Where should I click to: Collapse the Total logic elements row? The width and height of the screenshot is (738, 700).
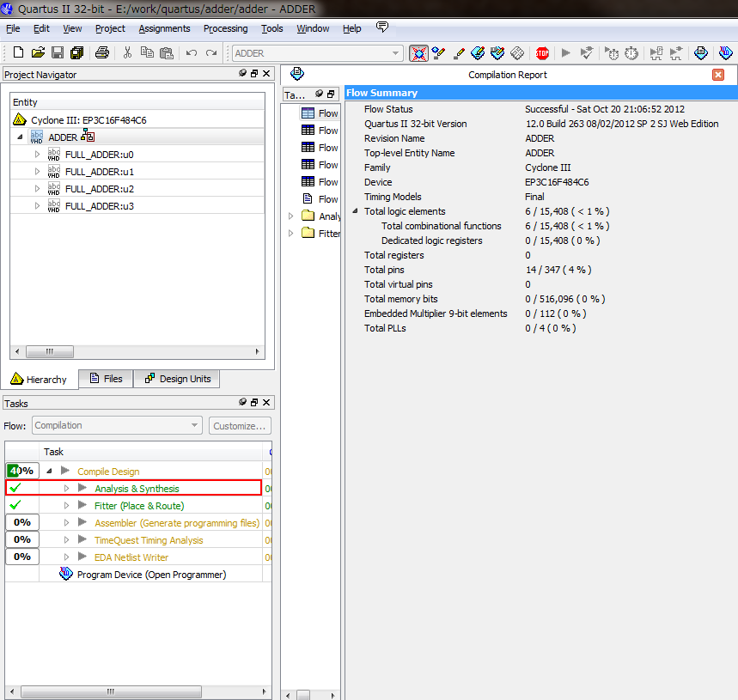(x=356, y=210)
